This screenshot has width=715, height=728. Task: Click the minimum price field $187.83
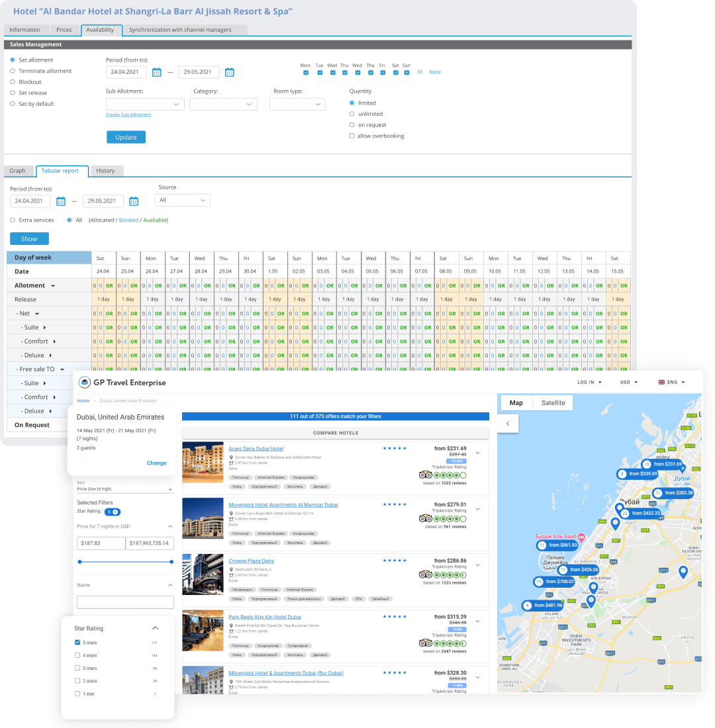pyautogui.click(x=101, y=543)
